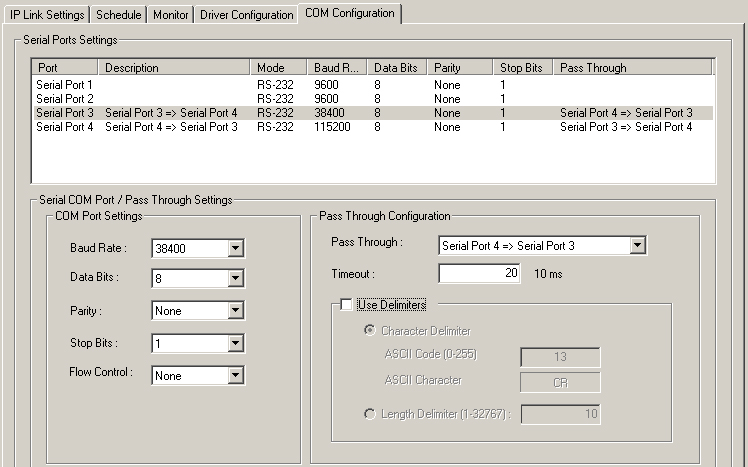Select the Length Delimiter radio button
The width and height of the screenshot is (748, 467).
pos(371,414)
